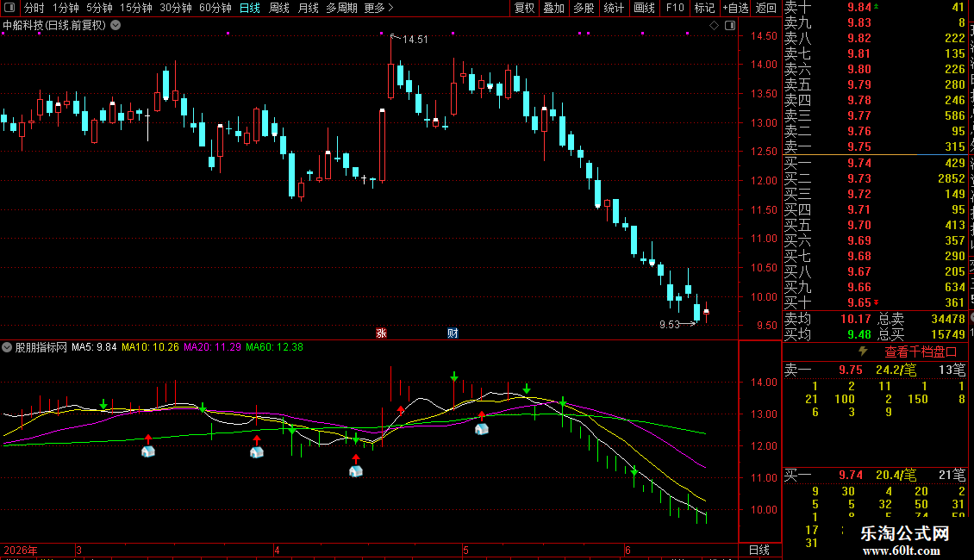Switch to 30分钟 period
This screenshot has height=560, width=974.
click(175, 8)
